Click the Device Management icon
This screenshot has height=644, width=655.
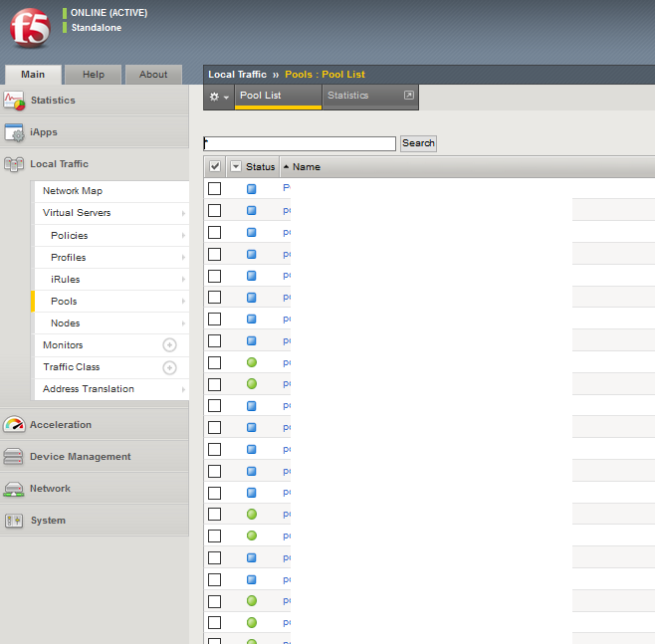[x=13, y=457]
